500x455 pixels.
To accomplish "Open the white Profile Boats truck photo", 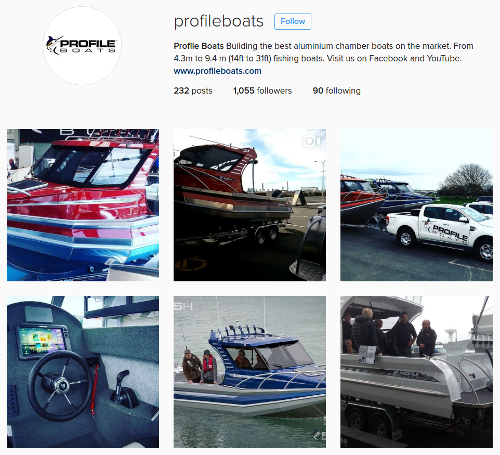I will (416, 205).
